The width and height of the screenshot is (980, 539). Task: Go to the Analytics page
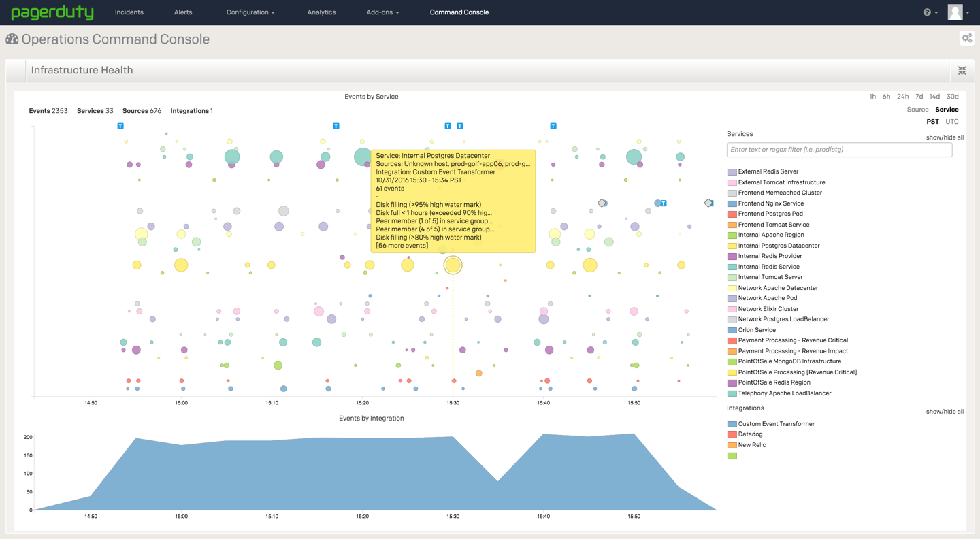tap(321, 12)
